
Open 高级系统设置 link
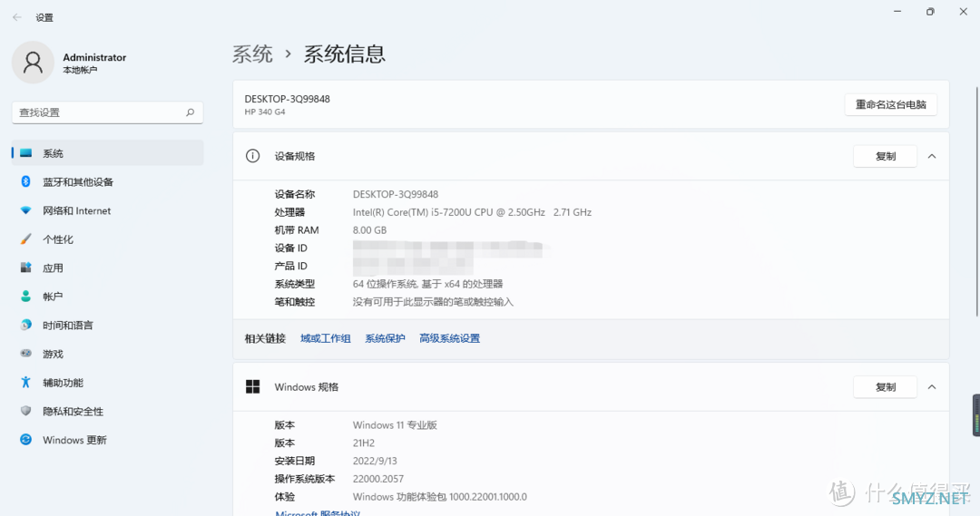pos(450,338)
